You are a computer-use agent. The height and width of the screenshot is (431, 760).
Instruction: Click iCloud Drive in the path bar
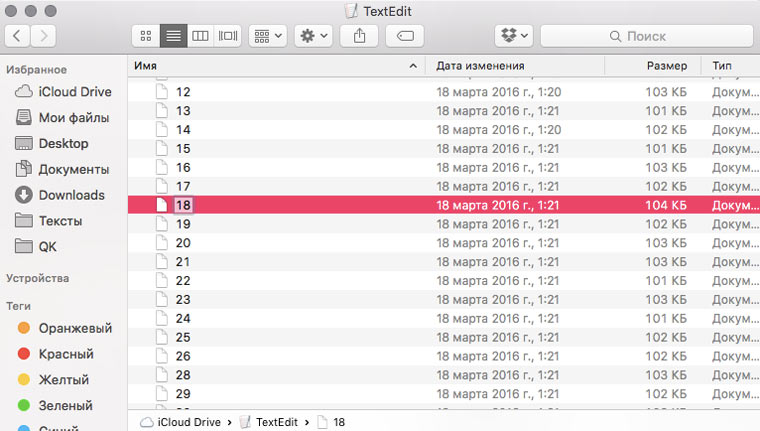click(180, 422)
